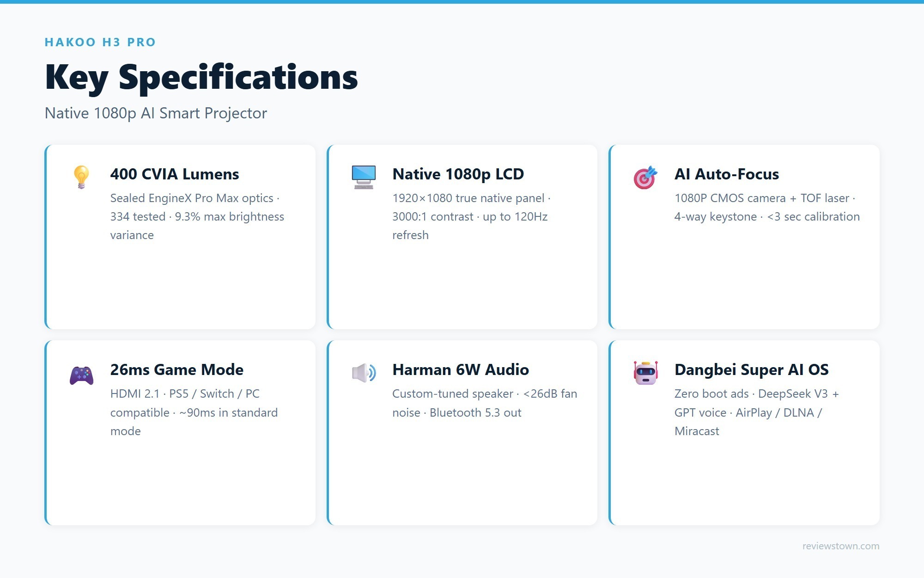
Task: Click the HDMI 2.1 PS5 Switch PC description
Action: coord(194,412)
